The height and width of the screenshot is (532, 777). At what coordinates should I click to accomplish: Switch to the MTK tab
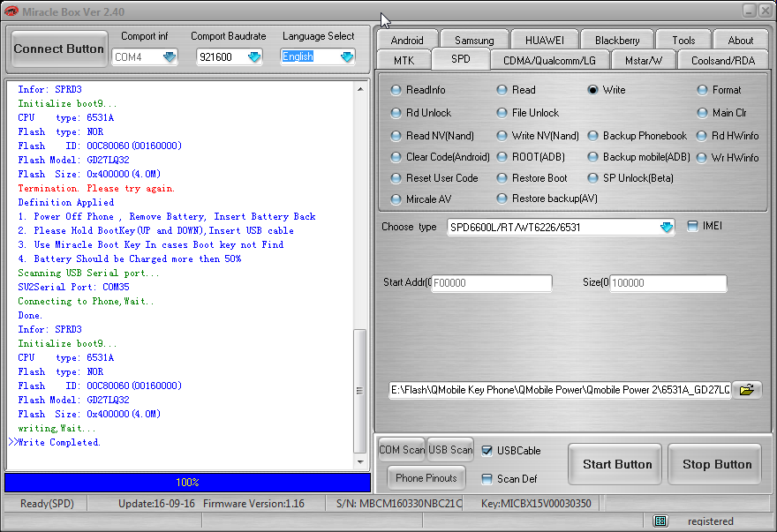(x=404, y=60)
